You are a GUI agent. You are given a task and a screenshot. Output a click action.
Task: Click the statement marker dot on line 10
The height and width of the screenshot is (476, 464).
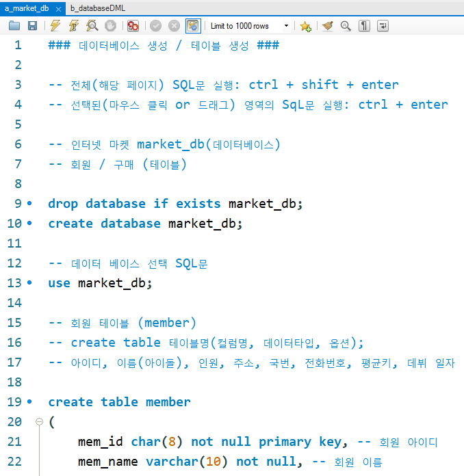click(29, 223)
